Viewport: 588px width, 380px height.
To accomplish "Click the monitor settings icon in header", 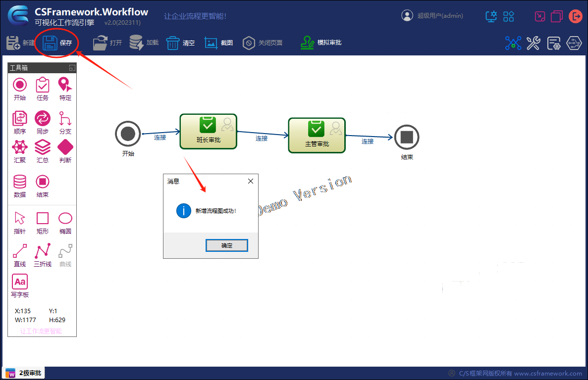I will point(491,16).
